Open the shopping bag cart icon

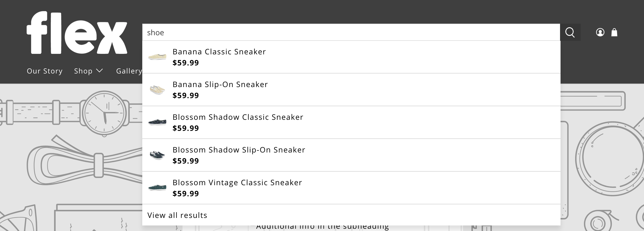coord(614,32)
